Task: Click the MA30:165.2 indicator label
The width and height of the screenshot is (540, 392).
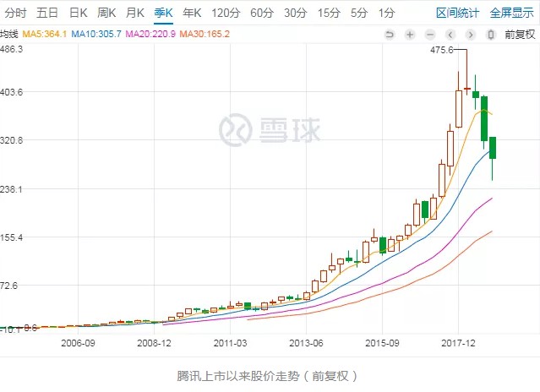Action: point(205,34)
